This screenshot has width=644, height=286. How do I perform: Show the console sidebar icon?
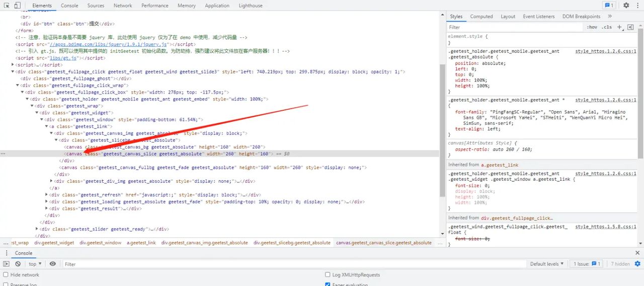click(7, 264)
